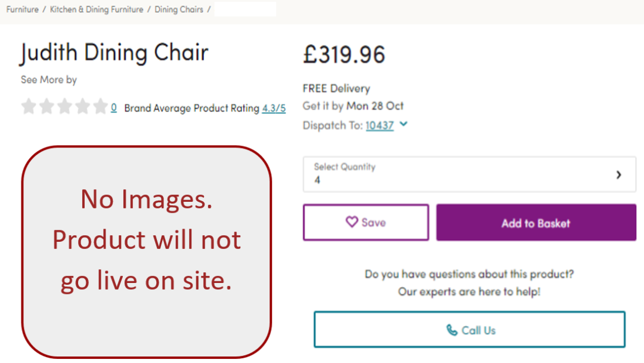Click the Call Us button

469,330
